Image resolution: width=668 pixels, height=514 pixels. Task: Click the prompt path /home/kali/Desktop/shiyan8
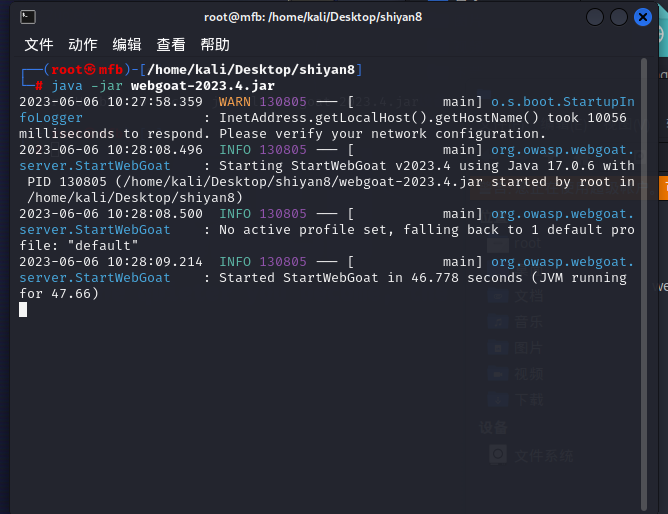(251, 69)
